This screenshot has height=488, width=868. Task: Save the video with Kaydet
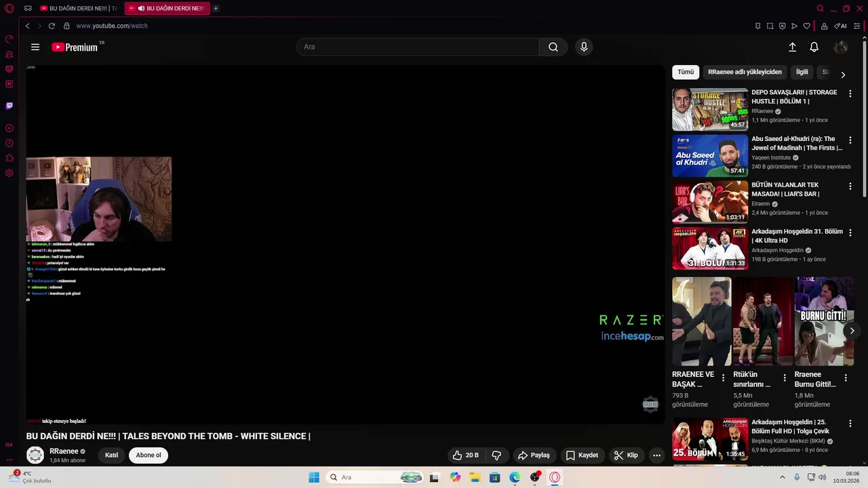[x=582, y=455]
